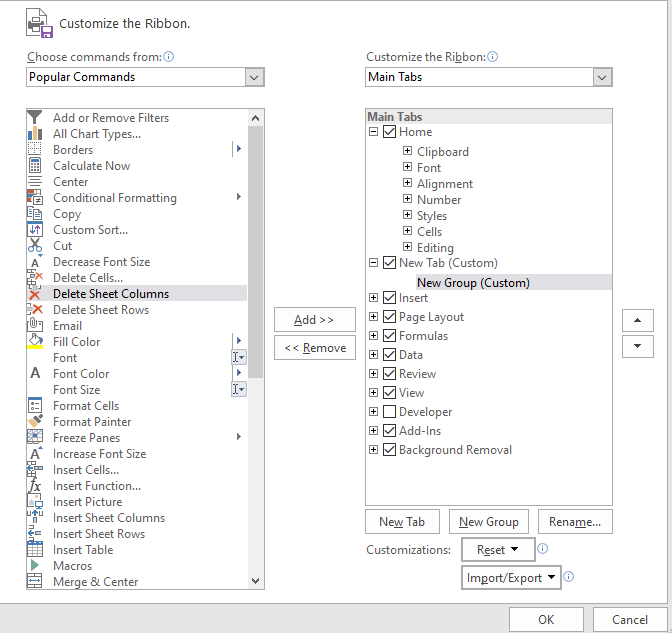Viewport: 672px width, 633px height.
Task: Open the Import/Export dropdown
Action: click(x=511, y=577)
